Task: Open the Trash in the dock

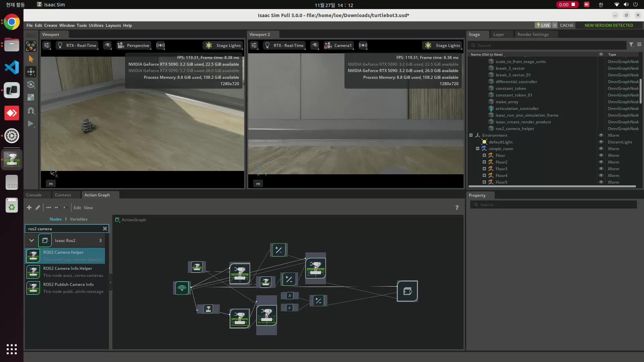Action: (x=12, y=205)
